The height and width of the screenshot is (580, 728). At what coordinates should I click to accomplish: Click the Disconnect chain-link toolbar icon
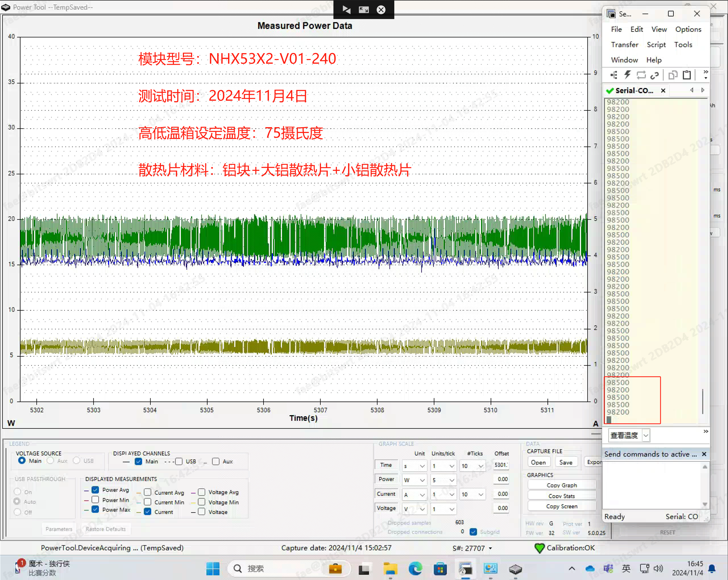(x=654, y=75)
